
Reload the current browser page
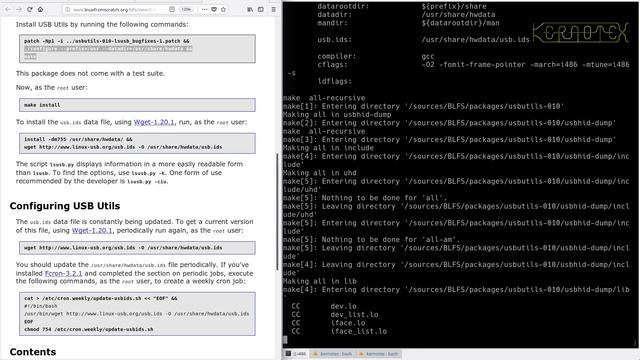pos(30,9)
